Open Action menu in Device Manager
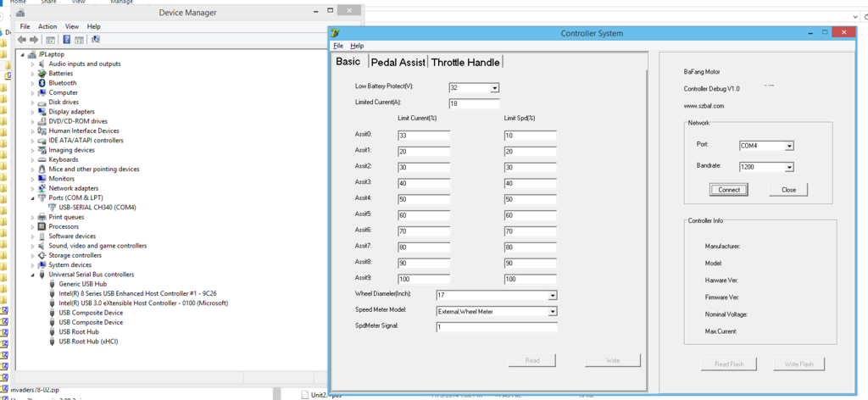 point(47,26)
